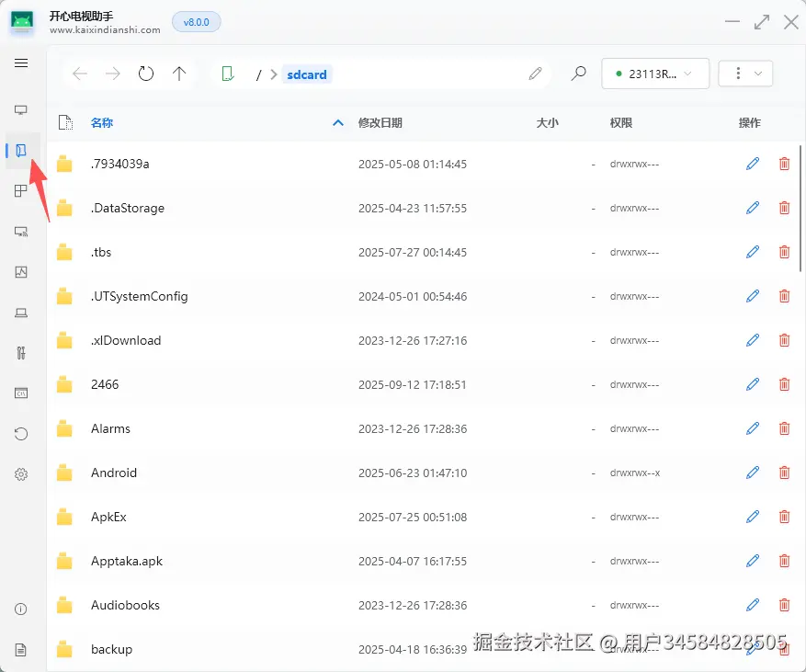Open the .tbs folder
This screenshot has height=672, width=806.
(101, 253)
